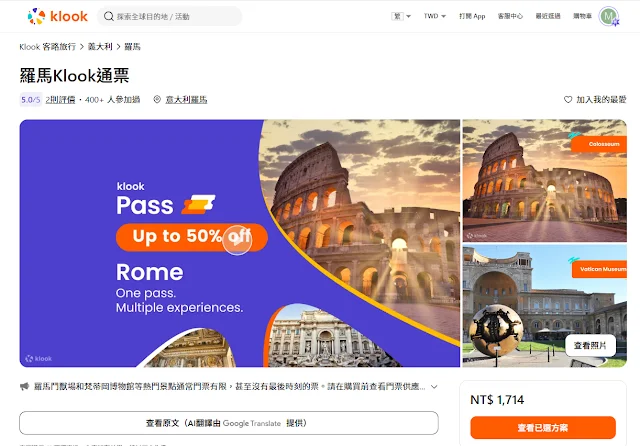Image resolution: width=640 pixels, height=446 pixels.
Task: Expand the ticket availability notice
Action: [434, 386]
